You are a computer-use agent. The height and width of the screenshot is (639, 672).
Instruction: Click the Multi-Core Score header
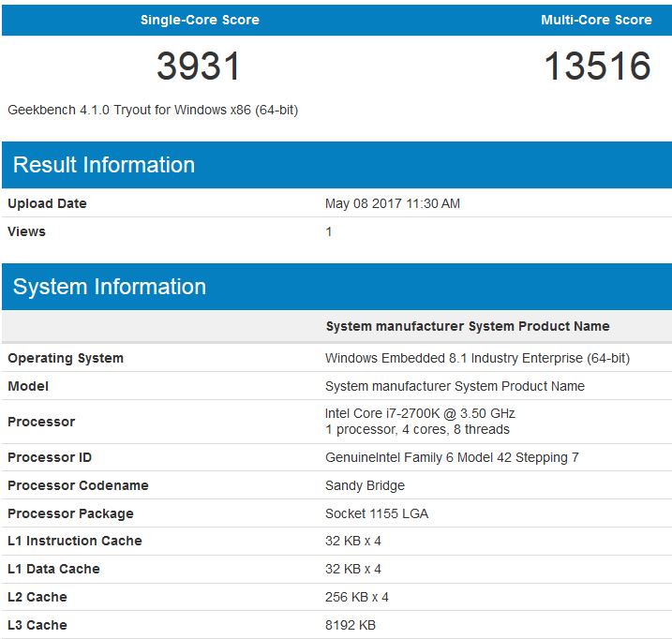[x=596, y=20]
